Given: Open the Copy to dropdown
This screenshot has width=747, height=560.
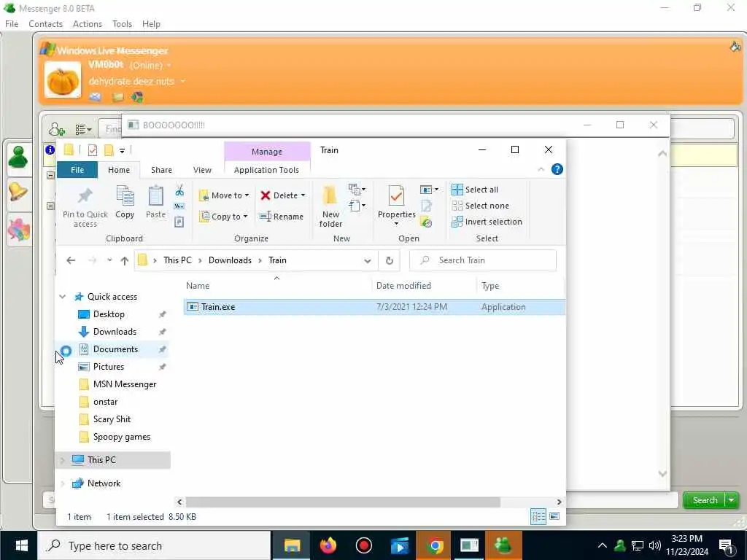Looking at the screenshot, I should pos(224,217).
